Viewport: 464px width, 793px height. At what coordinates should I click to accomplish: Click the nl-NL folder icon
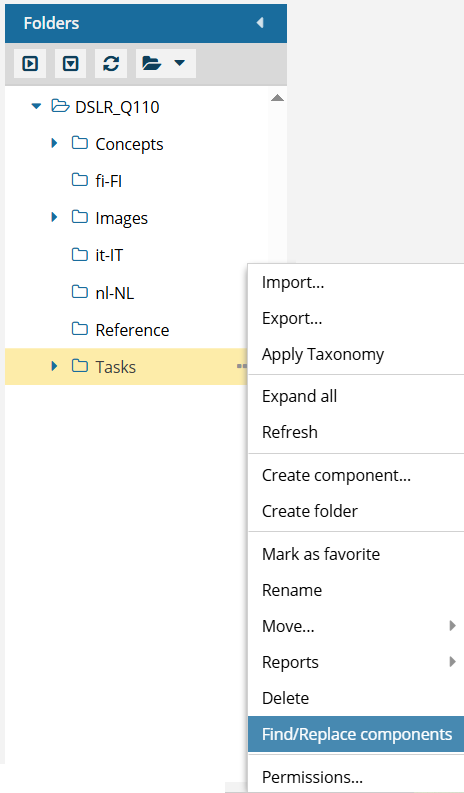[79, 292]
